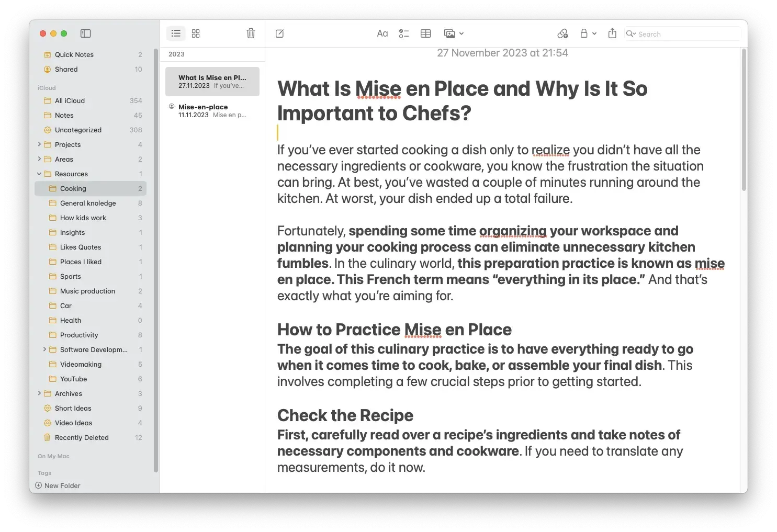Switch to list view of notes
777x532 pixels.
click(176, 33)
